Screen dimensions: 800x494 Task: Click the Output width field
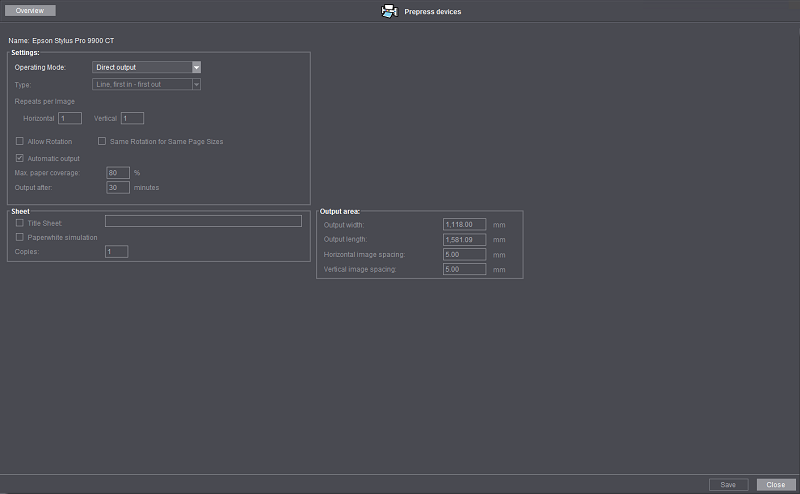[x=464, y=225]
